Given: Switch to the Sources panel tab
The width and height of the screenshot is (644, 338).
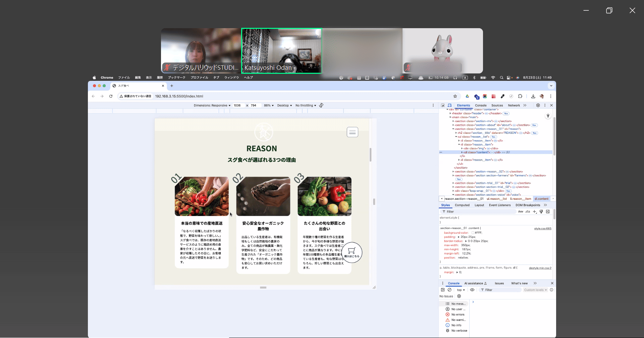Looking at the screenshot, I should [x=497, y=105].
